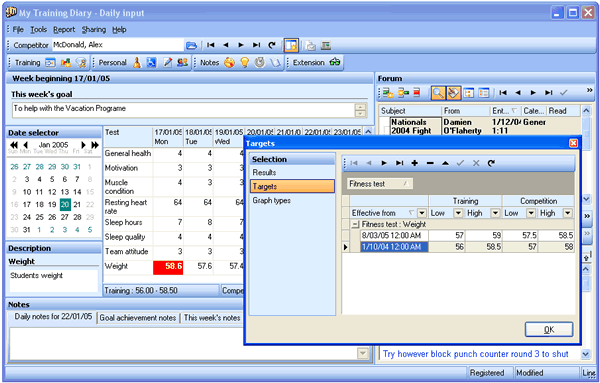Toggle the highlighted layout panel icon in main toolbar
The width and height of the screenshot is (600, 383).
(291, 45)
